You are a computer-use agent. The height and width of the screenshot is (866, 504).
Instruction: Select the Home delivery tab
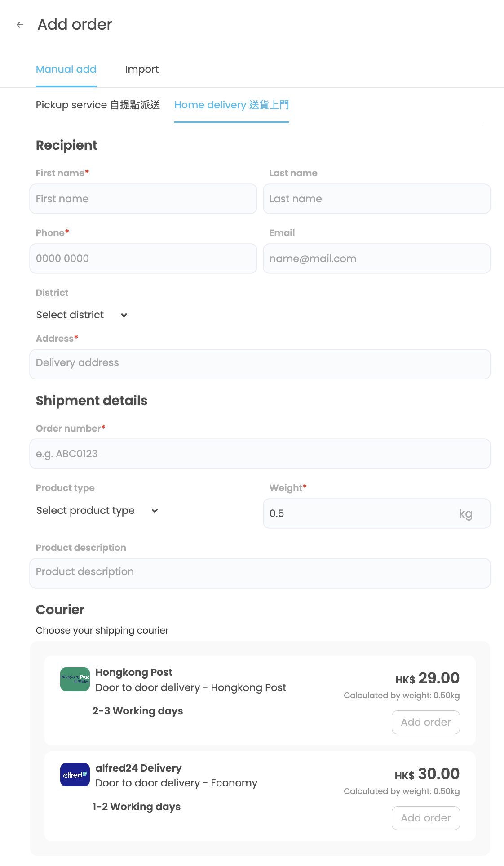231,105
